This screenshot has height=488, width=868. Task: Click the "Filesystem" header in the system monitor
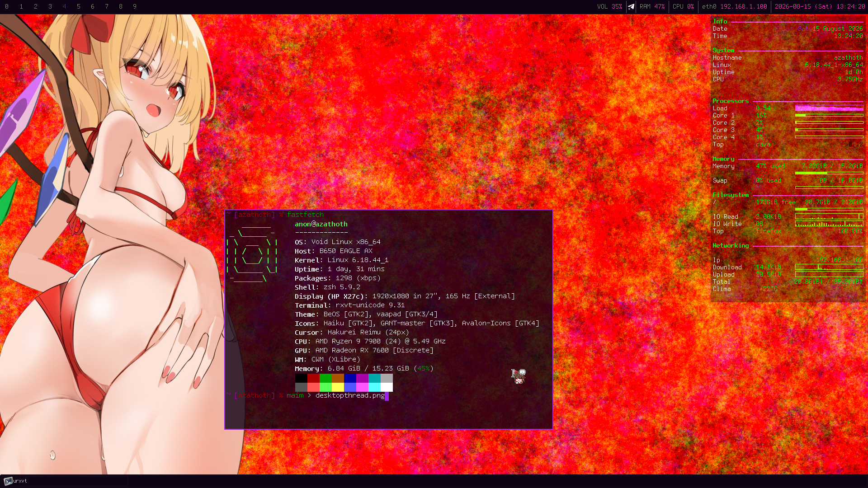pos(731,195)
